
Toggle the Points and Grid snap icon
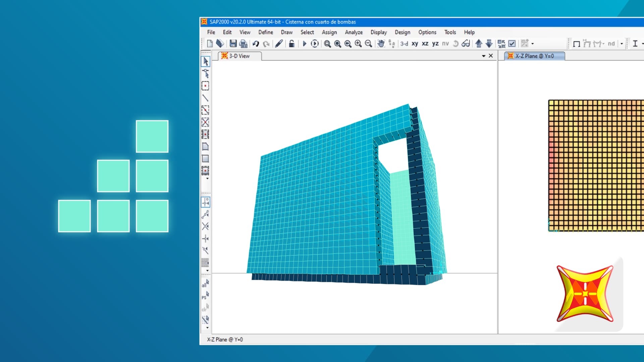coord(205,202)
